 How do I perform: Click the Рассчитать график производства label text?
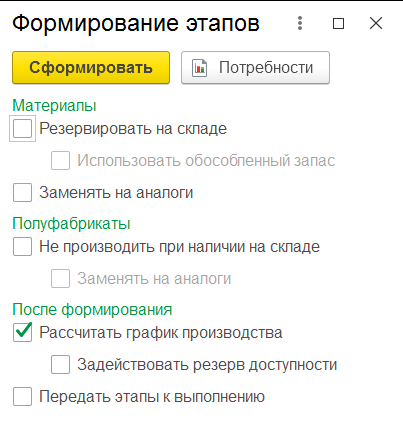coord(161,333)
